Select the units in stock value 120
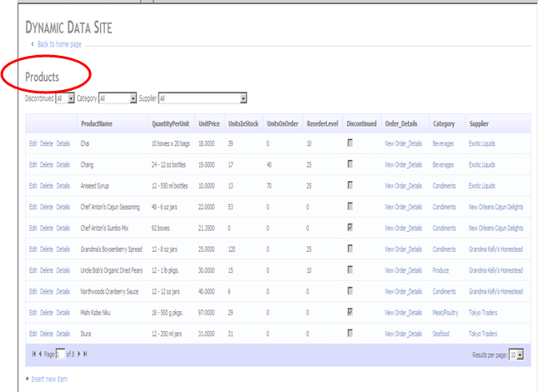The image size is (538, 392). click(232, 249)
